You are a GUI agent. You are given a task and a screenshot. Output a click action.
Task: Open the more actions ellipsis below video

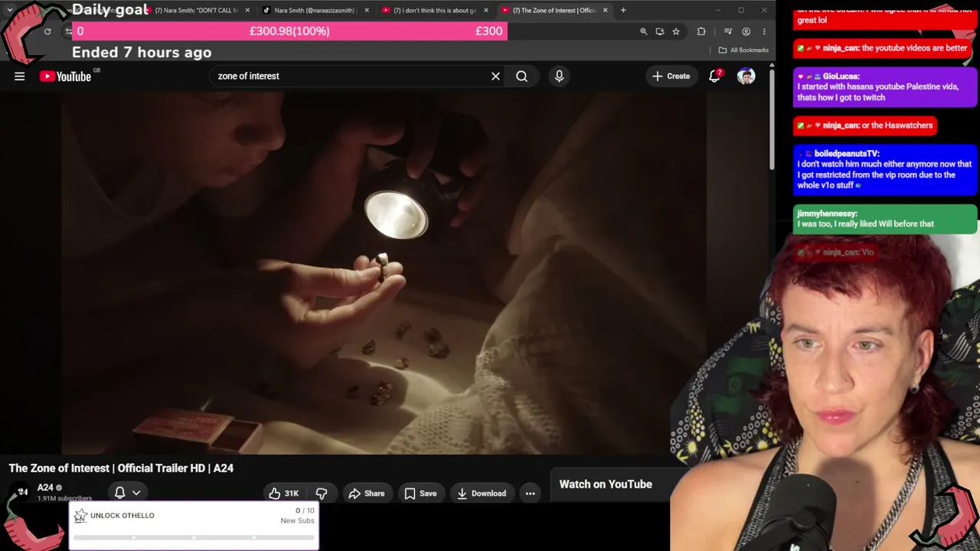[530, 494]
